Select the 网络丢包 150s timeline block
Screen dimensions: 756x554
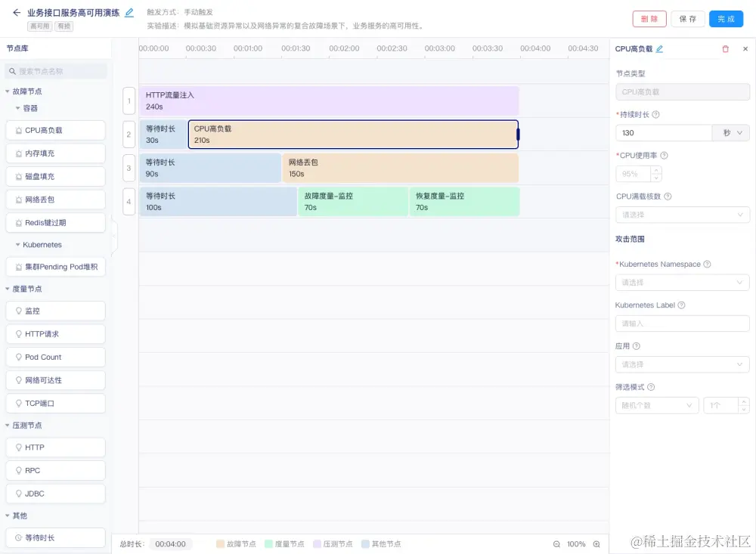400,169
